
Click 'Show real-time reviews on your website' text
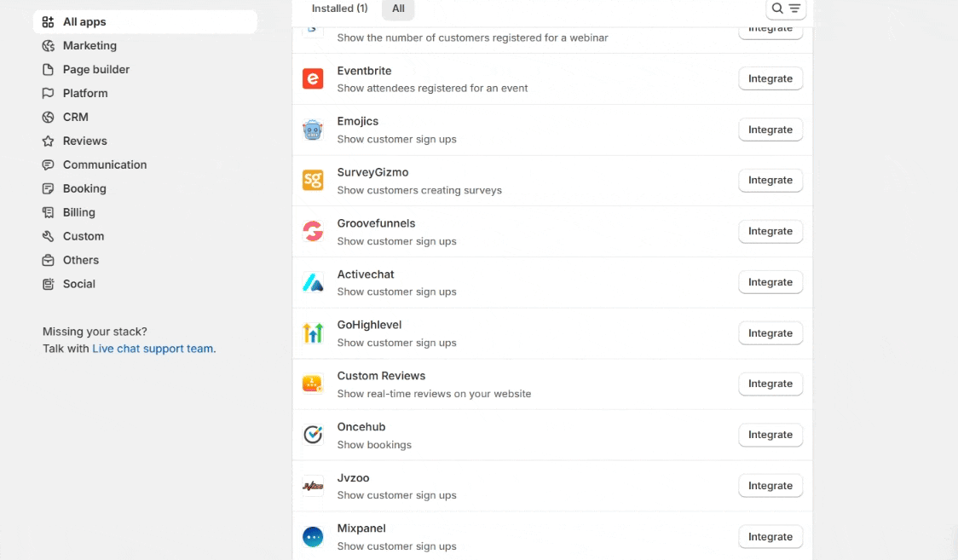point(434,394)
